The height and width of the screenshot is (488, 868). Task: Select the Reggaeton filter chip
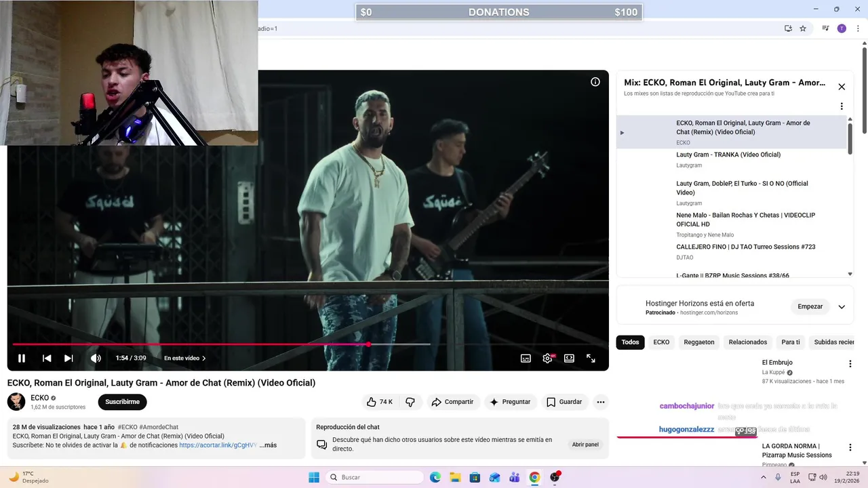pyautogui.click(x=699, y=342)
